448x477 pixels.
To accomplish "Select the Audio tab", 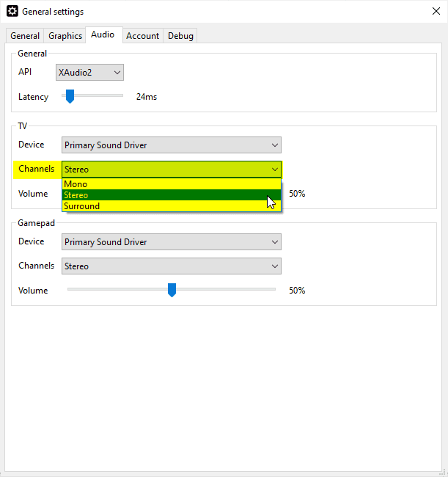I will (x=103, y=34).
